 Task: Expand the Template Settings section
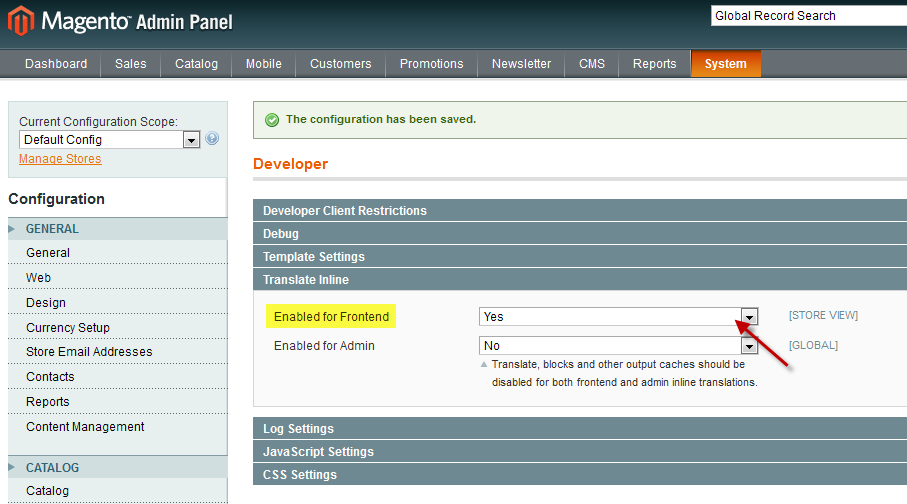314,257
